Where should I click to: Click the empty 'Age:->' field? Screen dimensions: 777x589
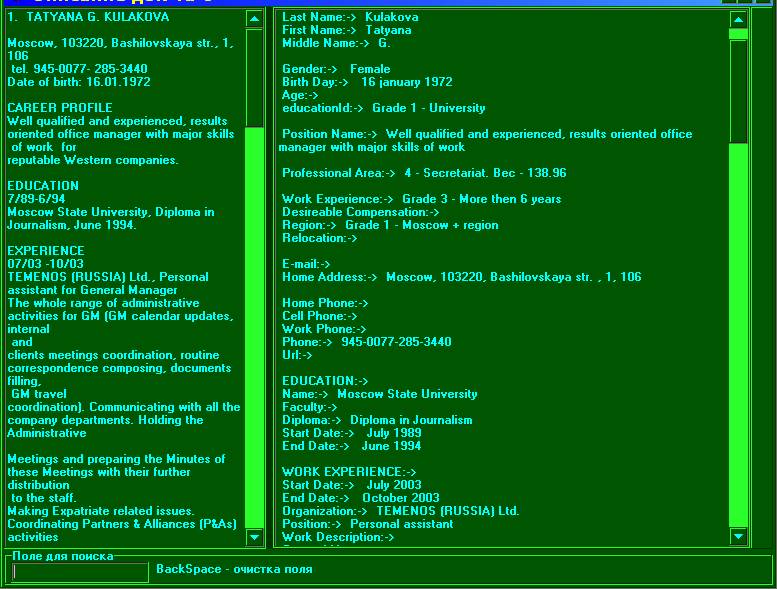pyautogui.click(x=300, y=95)
